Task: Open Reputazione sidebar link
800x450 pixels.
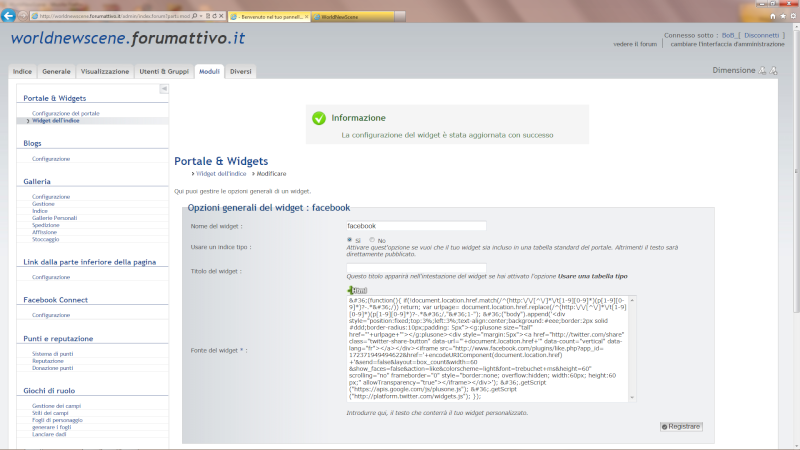Action: [47, 361]
